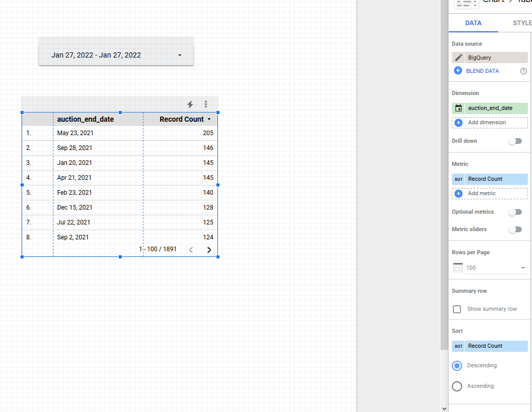This screenshot has height=412, width=532.
Task: Click the pencil to edit the BigQuery source
Action: point(457,57)
